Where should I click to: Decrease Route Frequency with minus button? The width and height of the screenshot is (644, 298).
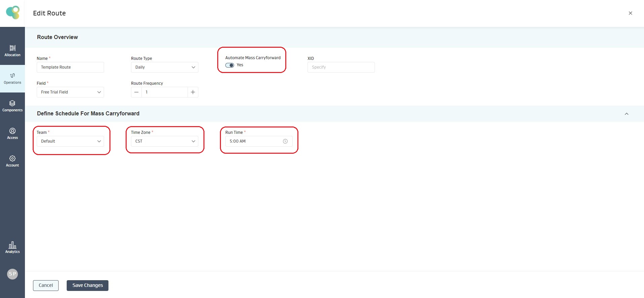pos(136,92)
